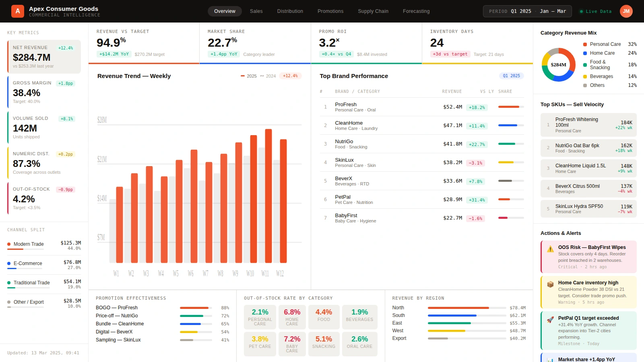Screen dimensions: 644x362
Task: Select the Modern Trade channel color dot
Action: pos(9,244)
